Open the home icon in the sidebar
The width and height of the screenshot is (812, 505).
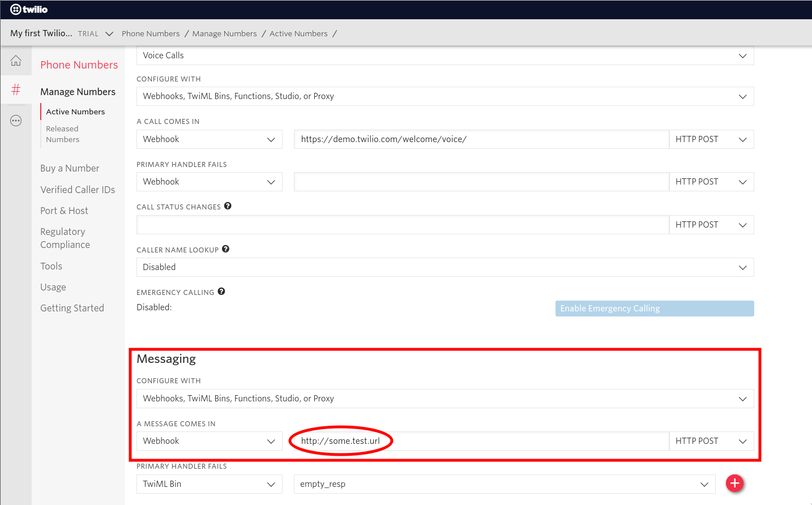pyautogui.click(x=16, y=61)
